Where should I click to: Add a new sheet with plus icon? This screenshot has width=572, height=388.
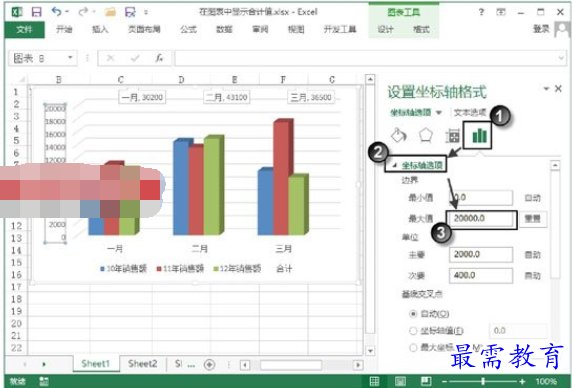point(209,364)
